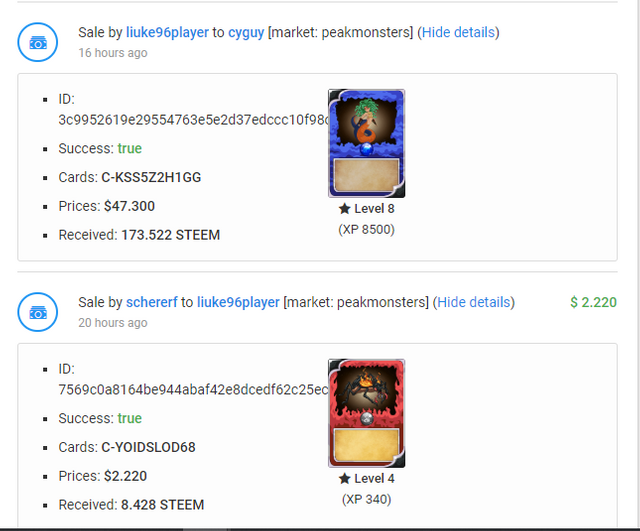Select card ID C-YOIDSLOD68
The image size is (640, 531).
[x=148, y=447]
